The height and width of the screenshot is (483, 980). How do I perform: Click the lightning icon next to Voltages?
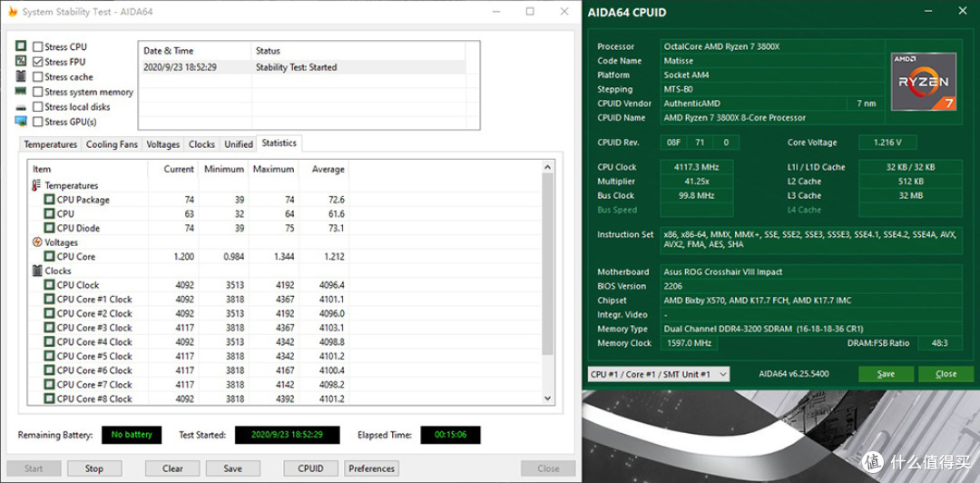tap(36, 242)
